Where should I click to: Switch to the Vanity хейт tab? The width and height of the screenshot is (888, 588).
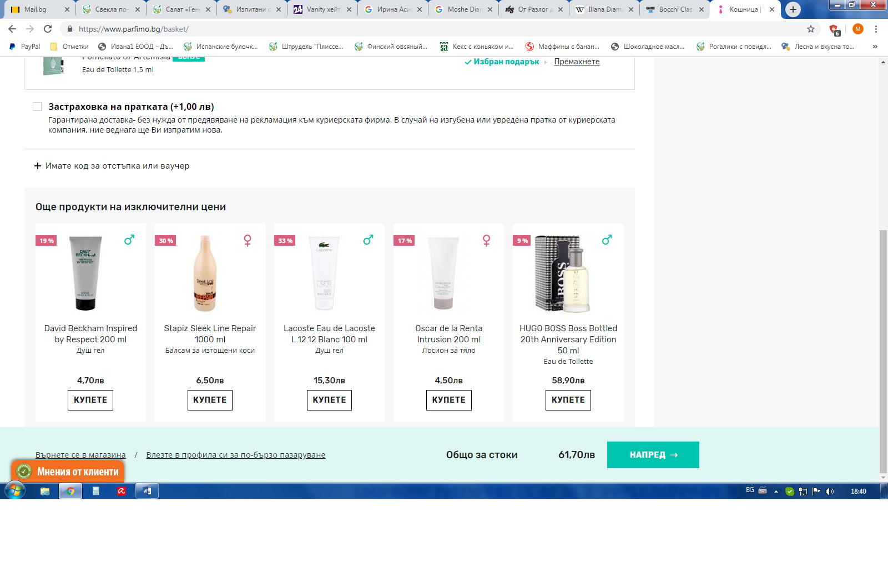pyautogui.click(x=323, y=9)
